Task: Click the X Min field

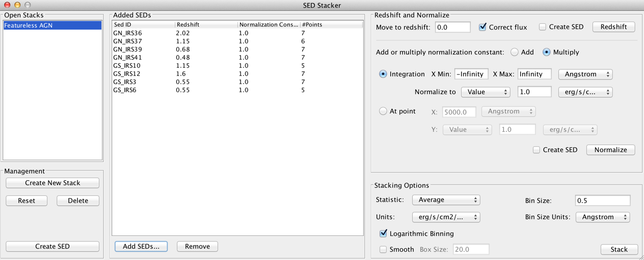Action: point(471,74)
